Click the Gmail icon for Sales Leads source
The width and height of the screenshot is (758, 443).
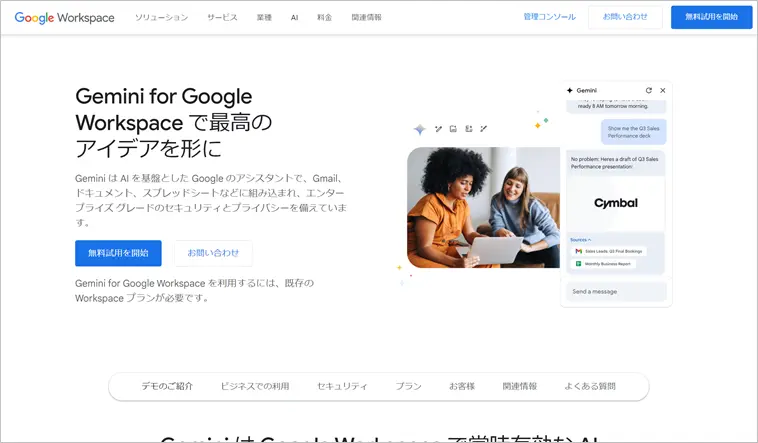(577, 251)
